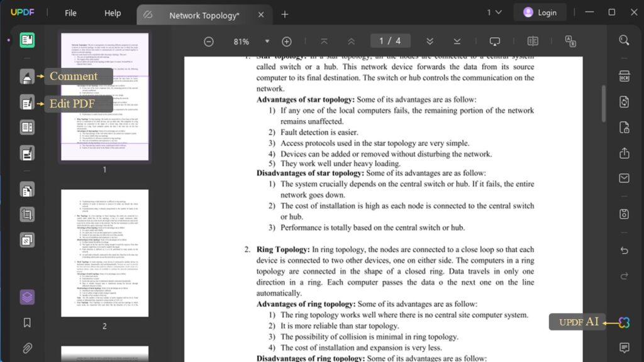Open the Comment tool highlighter icon
This screenshot has width=644, height=362.
click(27, 76)
